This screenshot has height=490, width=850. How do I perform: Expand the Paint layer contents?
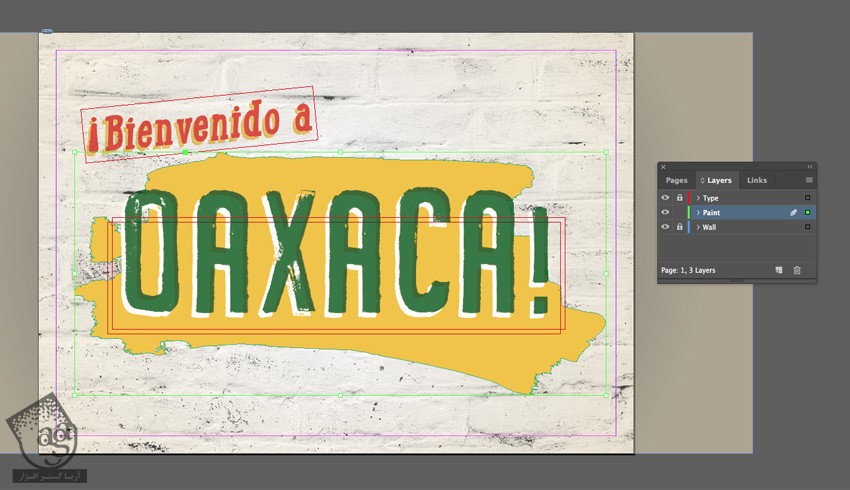tap(698, 213)
